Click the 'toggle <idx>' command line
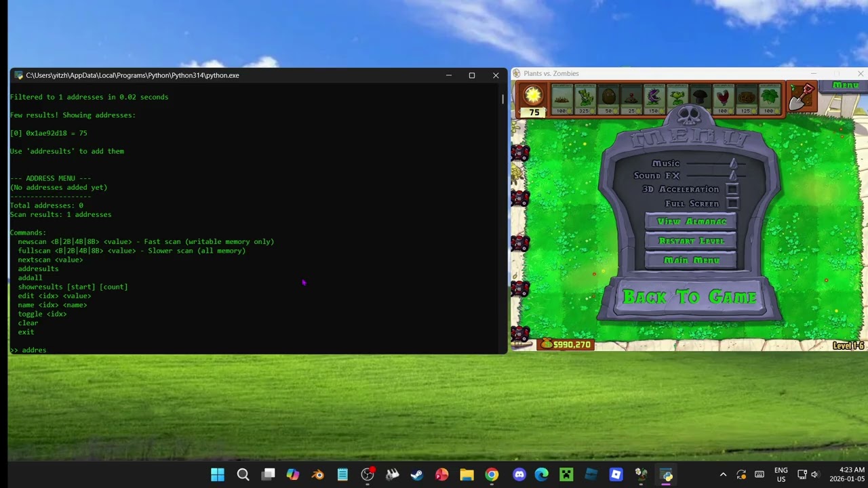 (x=42, y=314)
